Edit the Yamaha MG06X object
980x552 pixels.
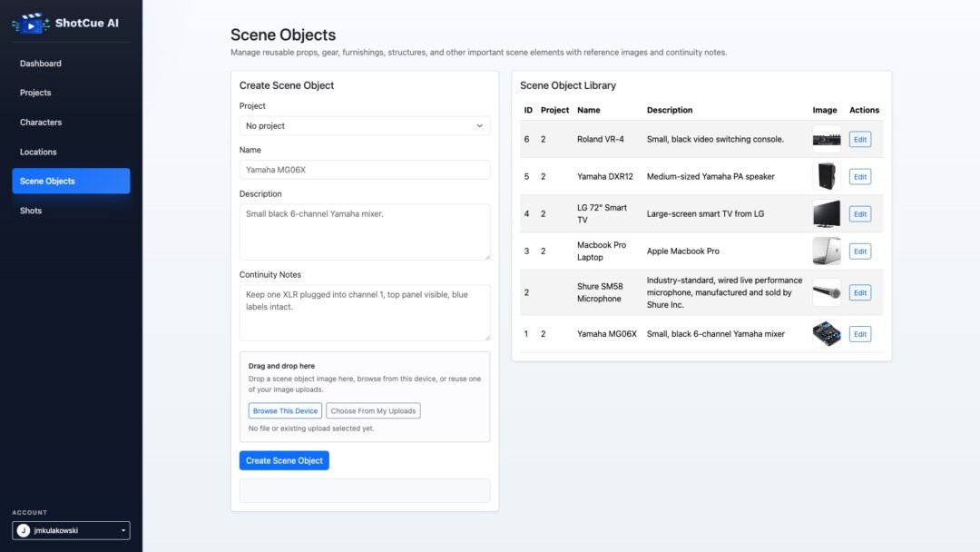pos(860,334)
